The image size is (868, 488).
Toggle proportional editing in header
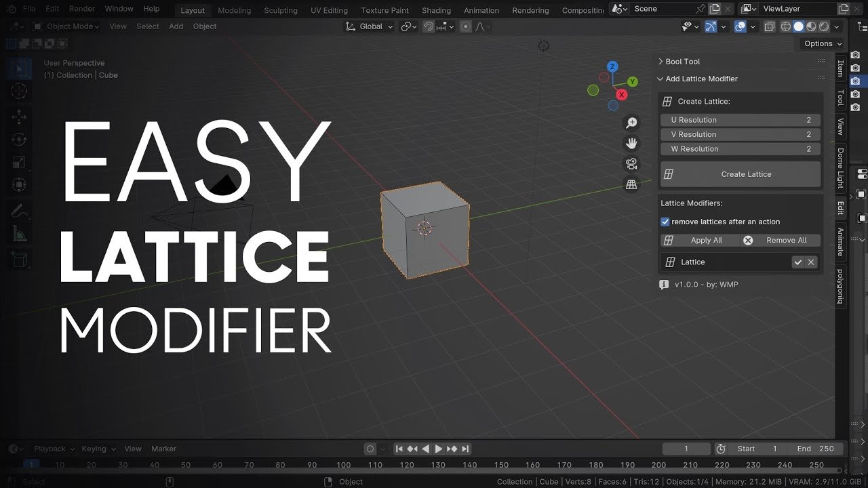tap(466, 26)
